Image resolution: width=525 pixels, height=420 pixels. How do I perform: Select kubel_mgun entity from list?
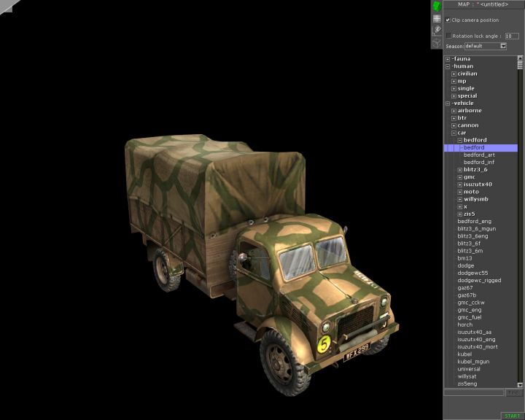473,362
